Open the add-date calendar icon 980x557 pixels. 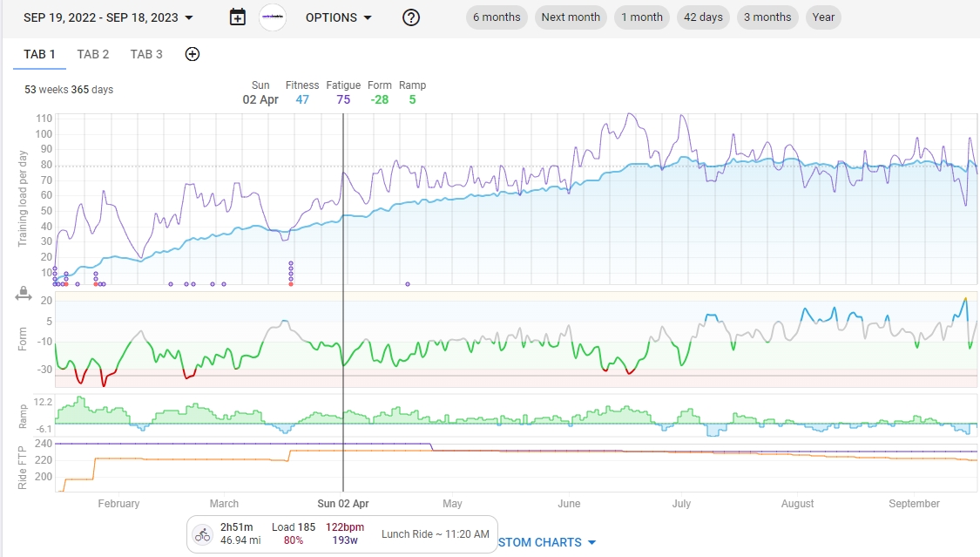click(x=237, y=17)
